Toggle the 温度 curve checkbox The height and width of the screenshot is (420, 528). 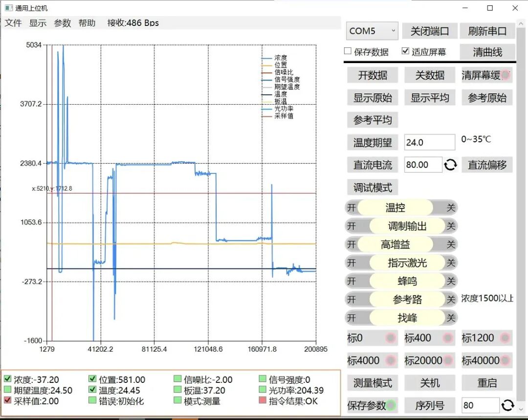click(92, 390)
